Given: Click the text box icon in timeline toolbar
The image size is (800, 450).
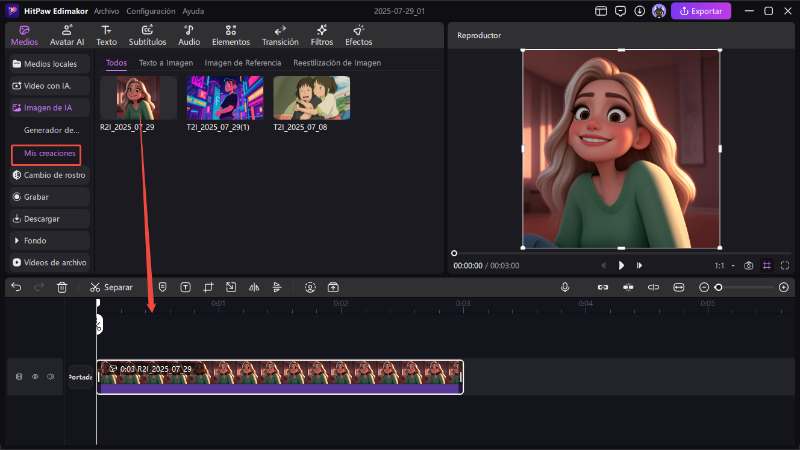Looking at the screenshot, I should pos(185,287).
